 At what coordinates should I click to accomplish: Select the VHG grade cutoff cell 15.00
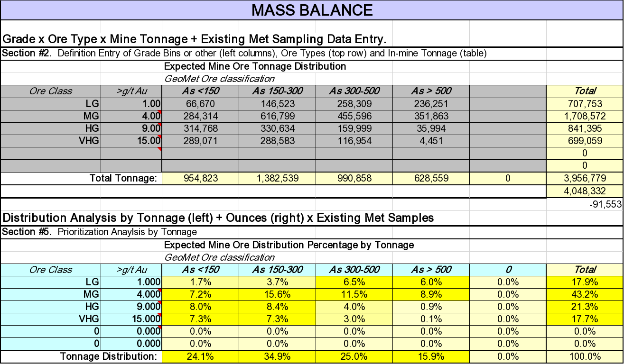[x=131, y=141]
